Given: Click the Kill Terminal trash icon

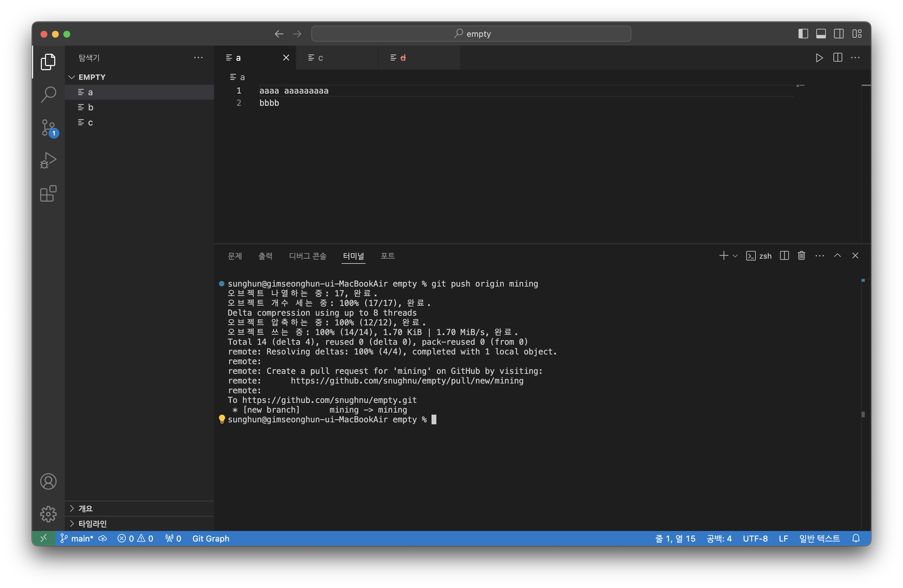Looking at the screenshot, I should click(801, 256).
